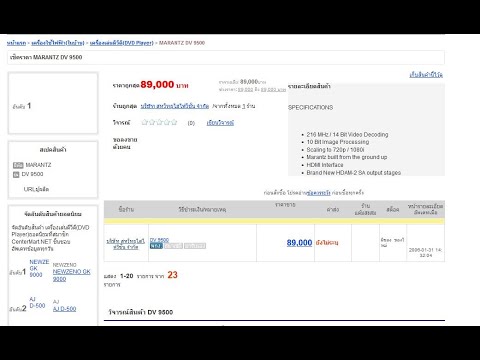480x360 pixels.
Task: Click the model icon beside DV 9500
Action: point(16,174)
